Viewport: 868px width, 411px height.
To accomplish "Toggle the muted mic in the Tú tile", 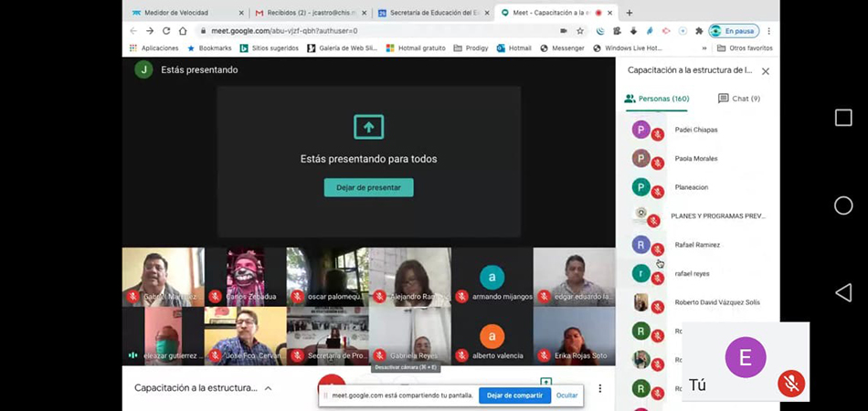I will pyautogui.click(x=791, y=384).
